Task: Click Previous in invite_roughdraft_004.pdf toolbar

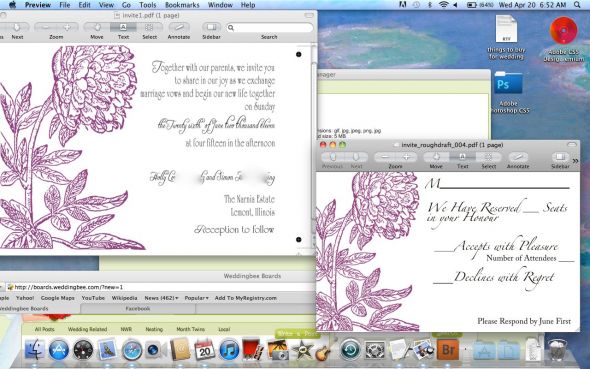Action: [x=332, y=157]
